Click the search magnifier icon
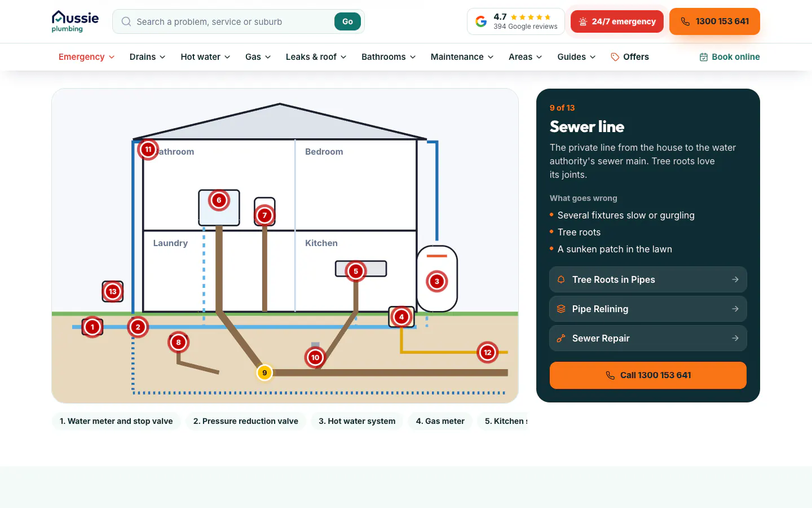Image resolution: width=812 pixels, height=508 pixels. 126,21
